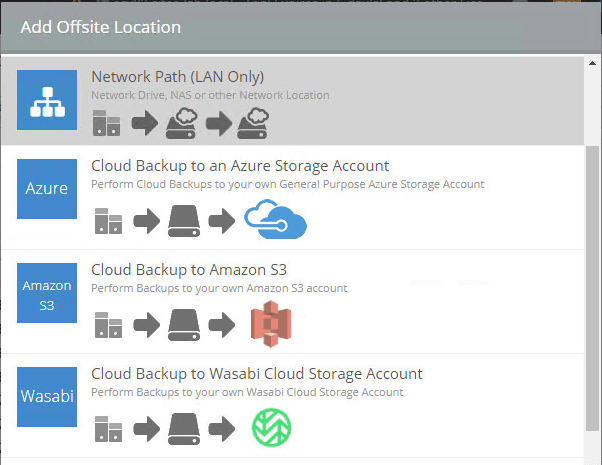Click the Add Offsite Location dialog title
Viewport: 602px width, 465px height.
[x=100, y=27]
